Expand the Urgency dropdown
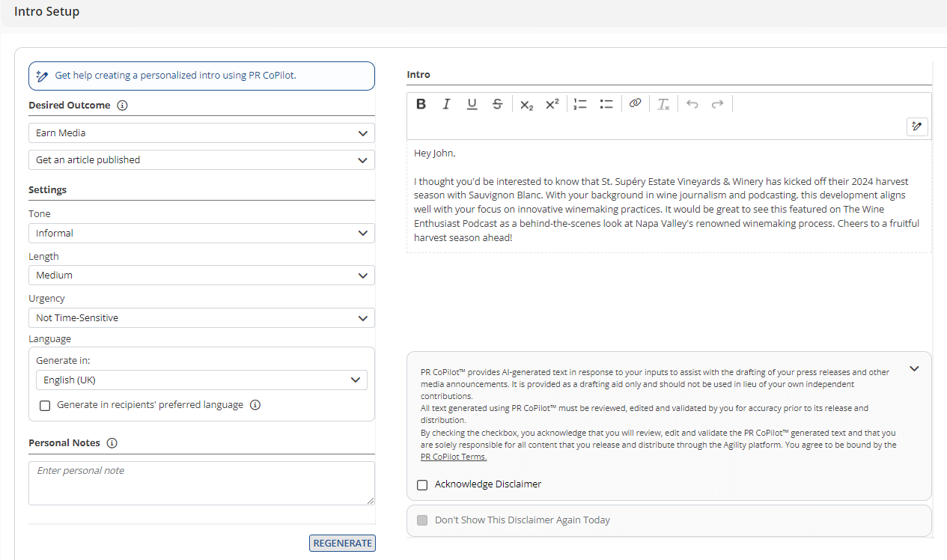The height and width of the screenshot is (560, 947). pos(201,317)
